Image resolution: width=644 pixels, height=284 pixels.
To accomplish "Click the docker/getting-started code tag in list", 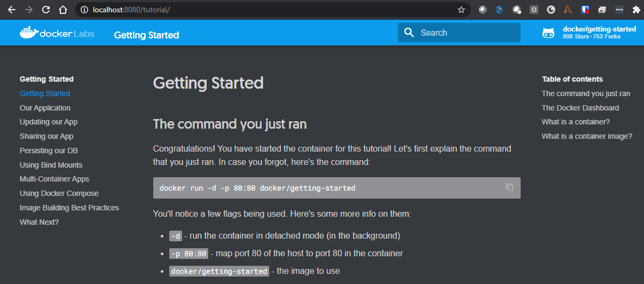I will tap(219, 271).
